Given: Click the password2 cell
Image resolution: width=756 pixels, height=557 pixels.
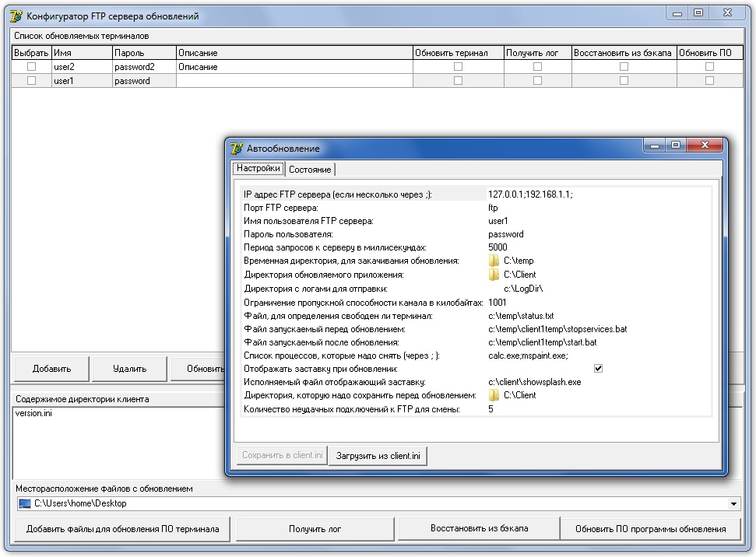Looking at the screenshot, I should tap(144, 66).
